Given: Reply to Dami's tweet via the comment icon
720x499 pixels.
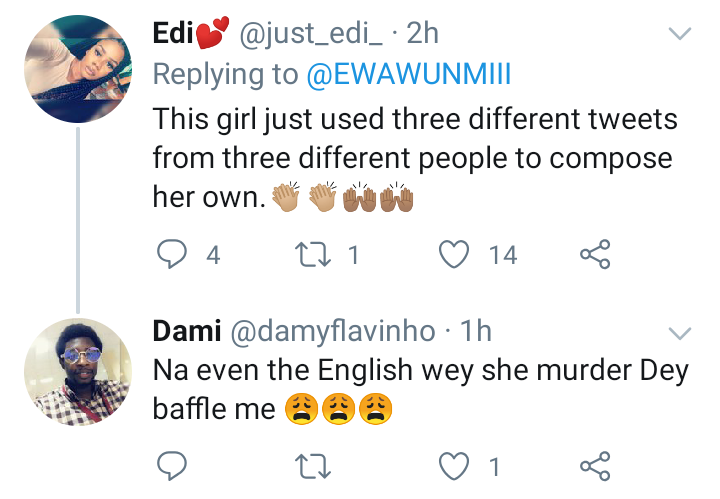Looking at the screenshot, I should (x=173, y=466).
